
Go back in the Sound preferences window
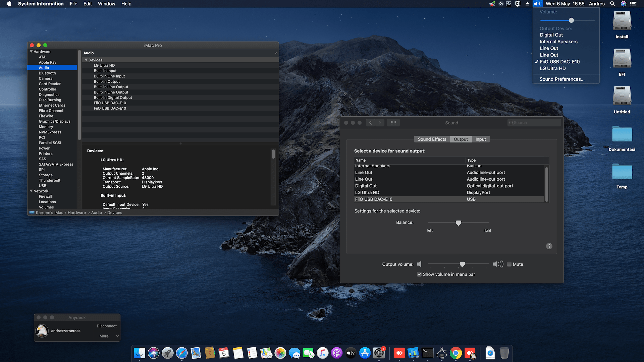[370, 123]
